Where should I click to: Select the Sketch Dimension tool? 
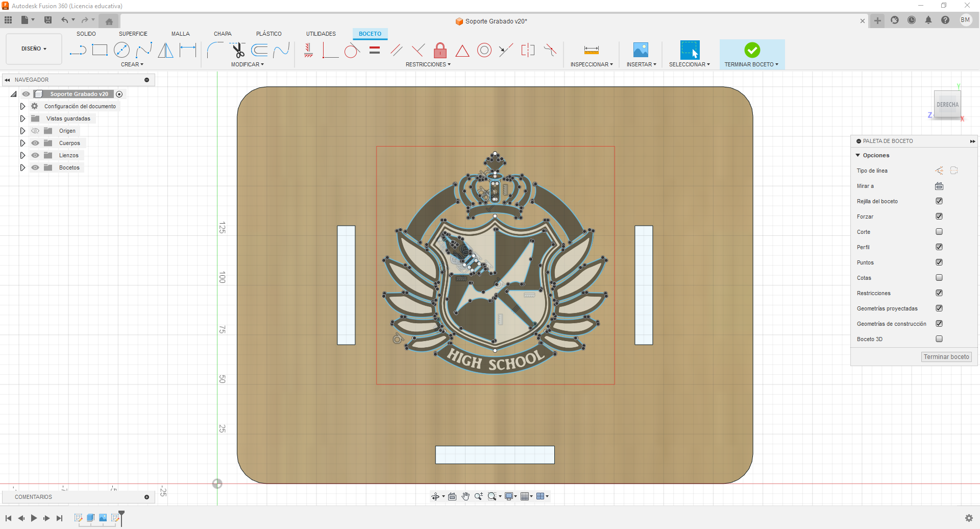coord(188,50)
